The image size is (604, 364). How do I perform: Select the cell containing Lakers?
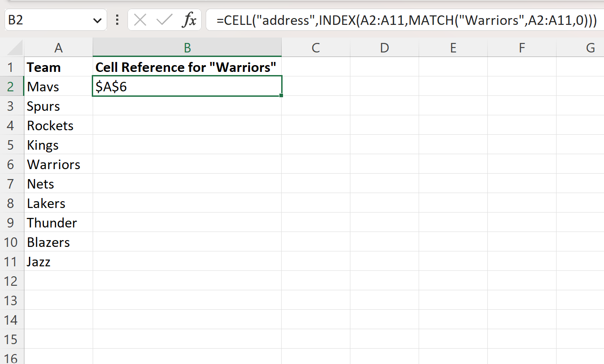click(59, 203)
